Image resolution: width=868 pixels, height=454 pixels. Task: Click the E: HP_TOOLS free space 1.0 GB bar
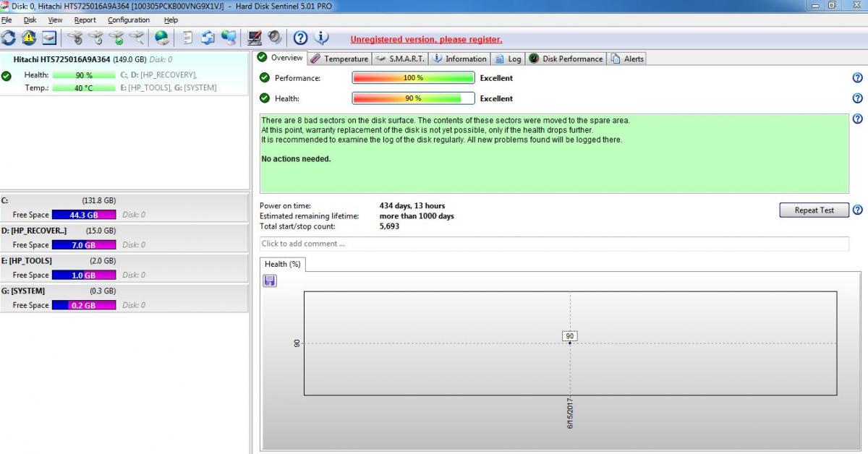coord(83,275)
